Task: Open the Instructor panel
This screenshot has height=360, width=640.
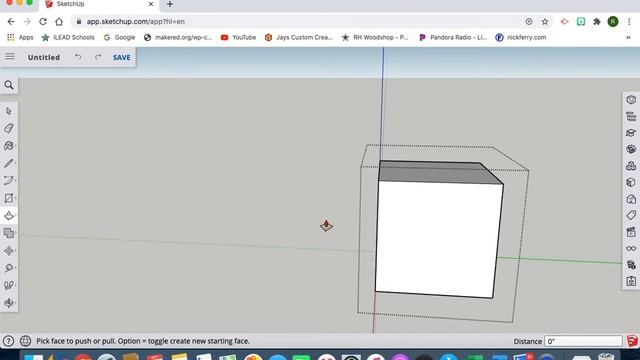Action: coord(631,133)
